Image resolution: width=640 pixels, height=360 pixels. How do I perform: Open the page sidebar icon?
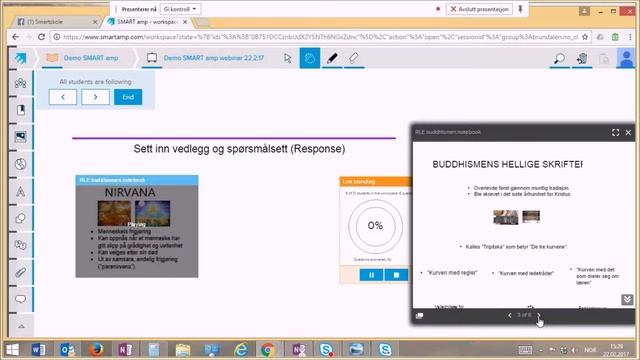(20, 110)
